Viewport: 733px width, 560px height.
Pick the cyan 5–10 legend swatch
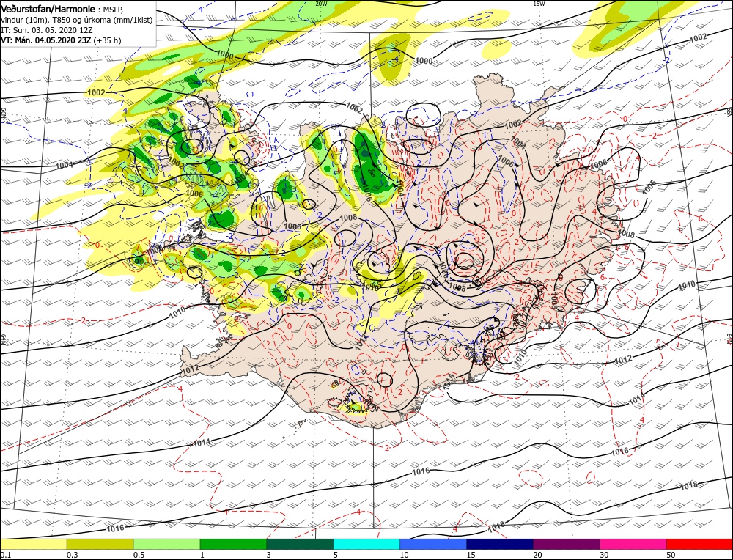tap(366, 544)
